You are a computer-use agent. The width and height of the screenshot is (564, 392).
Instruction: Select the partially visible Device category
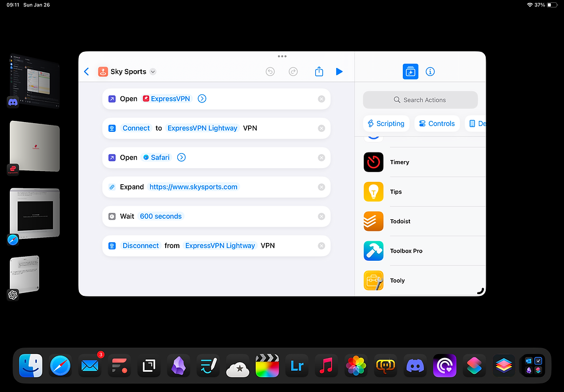(x=475, y=123)
